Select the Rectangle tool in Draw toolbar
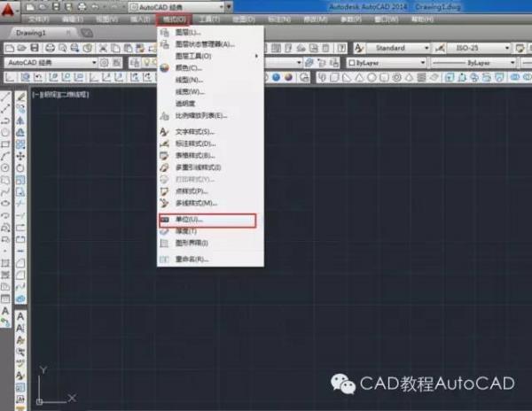 tap(5, 144)
